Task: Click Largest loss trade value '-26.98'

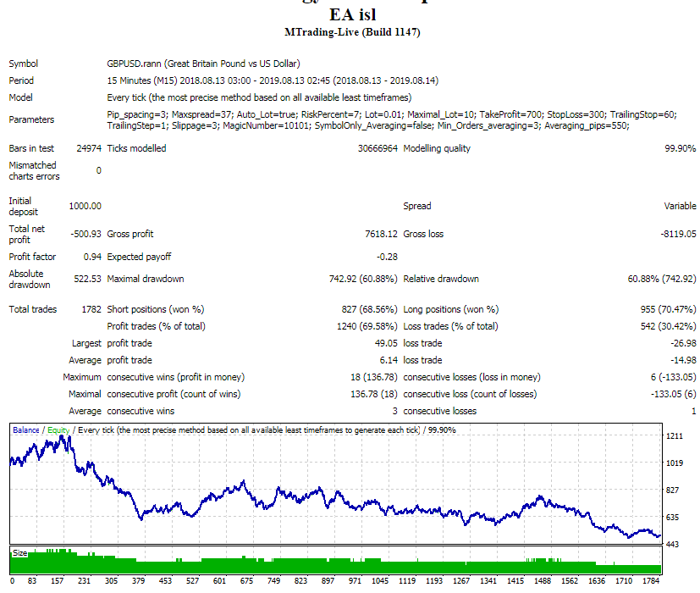Action: tap(683, 343)
